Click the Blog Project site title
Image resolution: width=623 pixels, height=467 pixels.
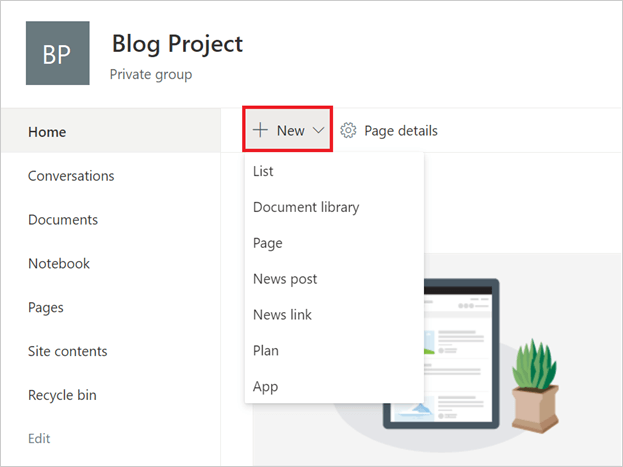pyautogui.click(x=177, y=43)
